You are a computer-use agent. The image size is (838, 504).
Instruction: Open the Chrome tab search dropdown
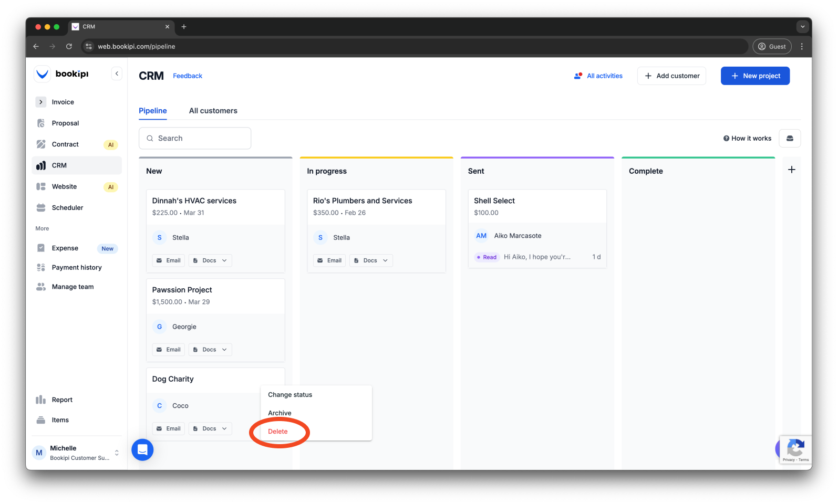(802, 26)
